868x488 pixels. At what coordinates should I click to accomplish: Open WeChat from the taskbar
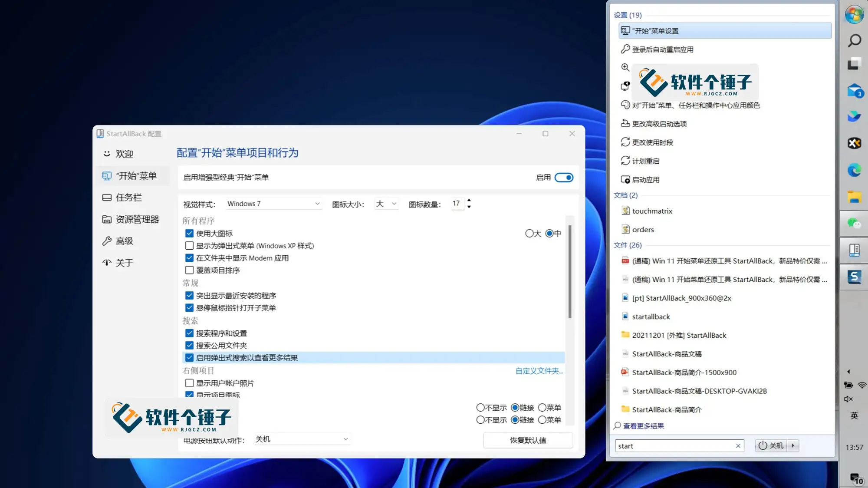[854, 223]
